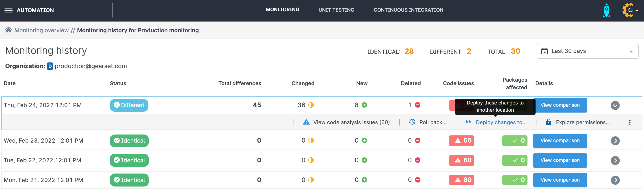Click View comparison for Feb 24 run
Screen dimensions: 644x191
coord(560,105)
